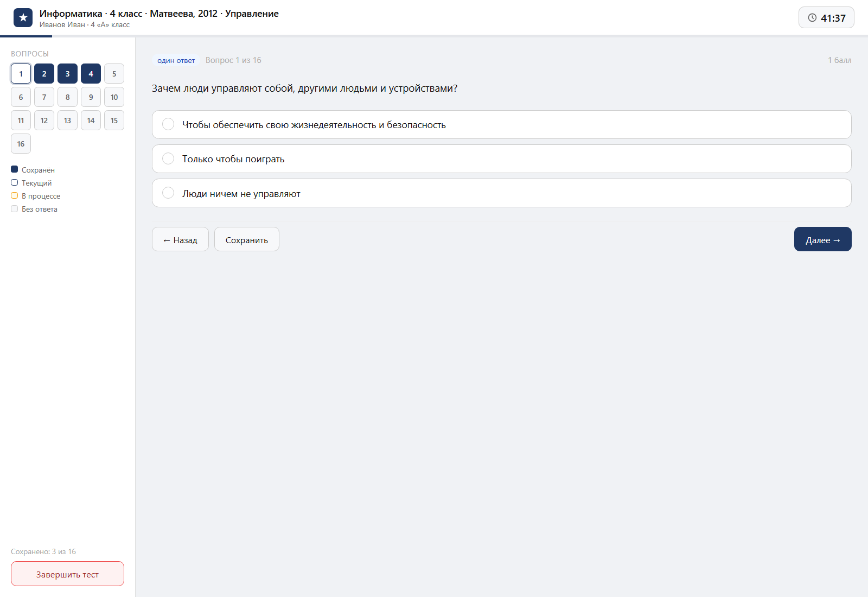Click the 'В процессе' legend entry

36,196
